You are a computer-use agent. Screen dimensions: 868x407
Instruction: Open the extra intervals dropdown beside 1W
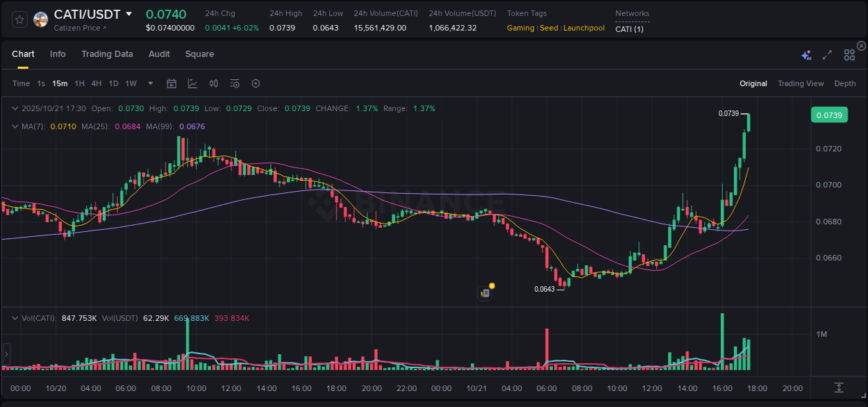(x=150, y=83)
